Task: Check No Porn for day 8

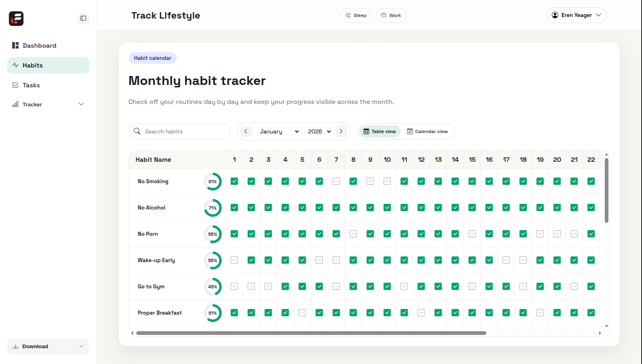Action: [x=353, y=234]
